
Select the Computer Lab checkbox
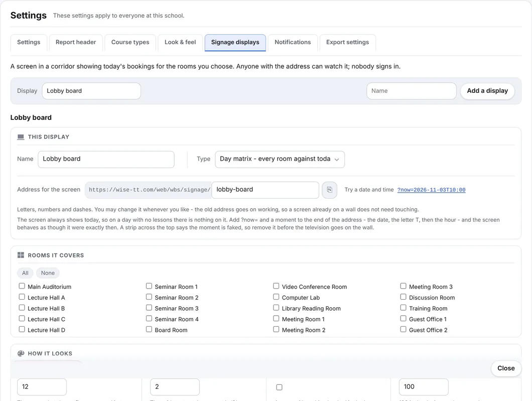276,297
